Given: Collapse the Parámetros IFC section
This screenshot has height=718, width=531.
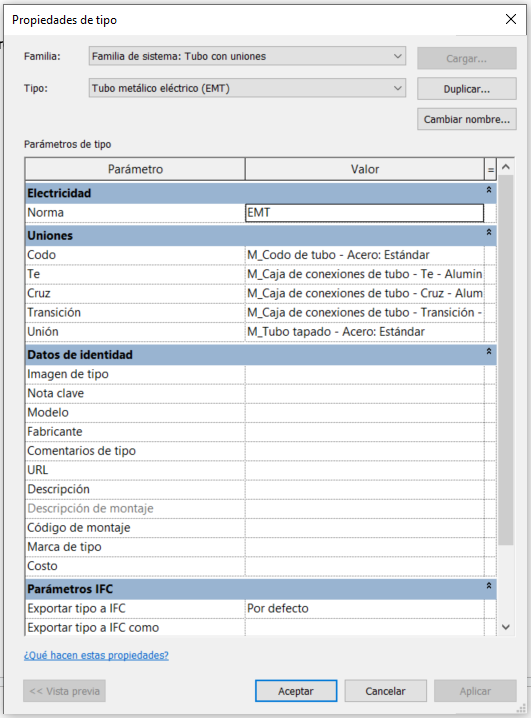Looking at the screenshot, I should point(489,586).
